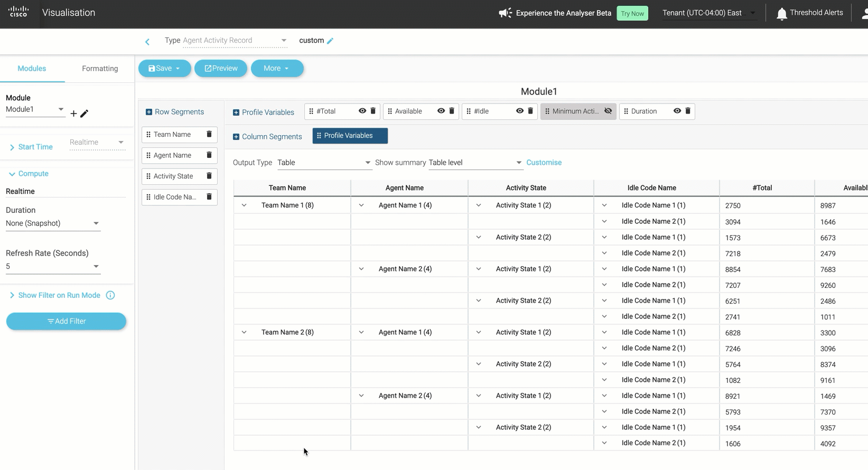This screenshot has height=470, width=868.
Task: Collapse the Team Name 1 (8) row
Action: [x=244, y=205]
